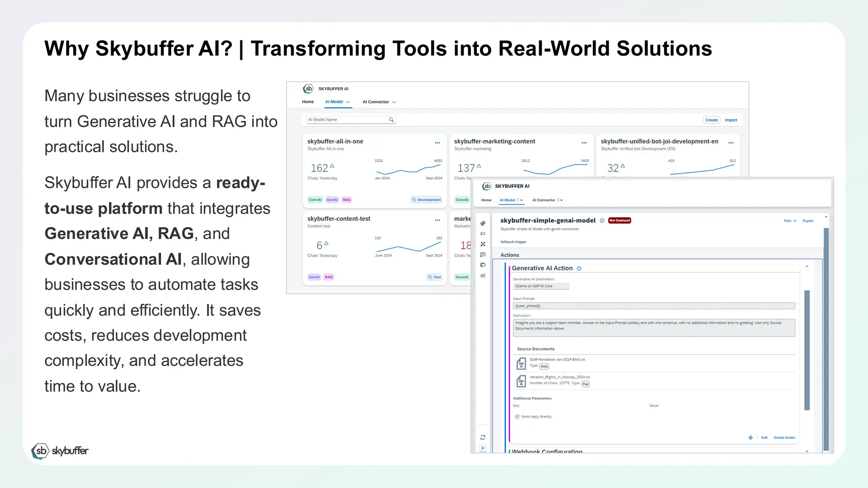Click the Delete Action link
The width and height of the screenshot is (868, 488).
click(x=784, y=438)
